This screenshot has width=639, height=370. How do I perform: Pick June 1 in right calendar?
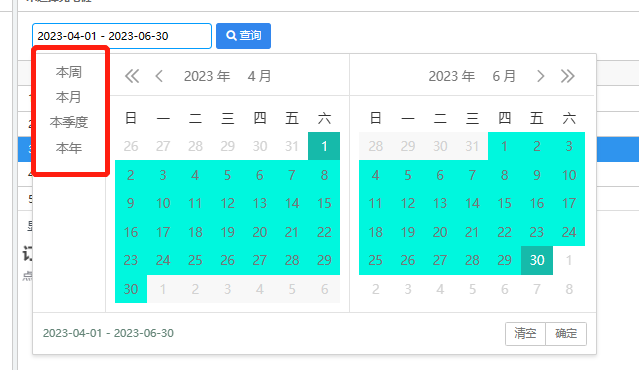click(505, 146)
